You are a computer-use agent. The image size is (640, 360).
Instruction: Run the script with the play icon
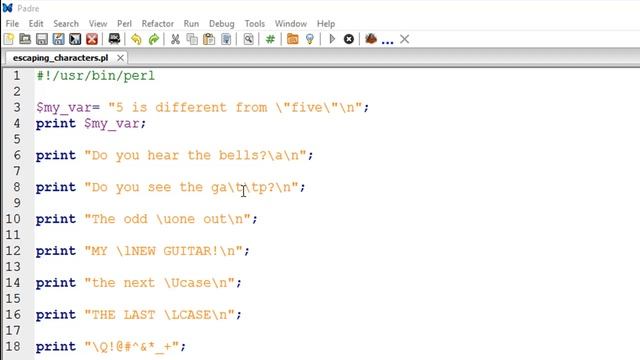332,39
